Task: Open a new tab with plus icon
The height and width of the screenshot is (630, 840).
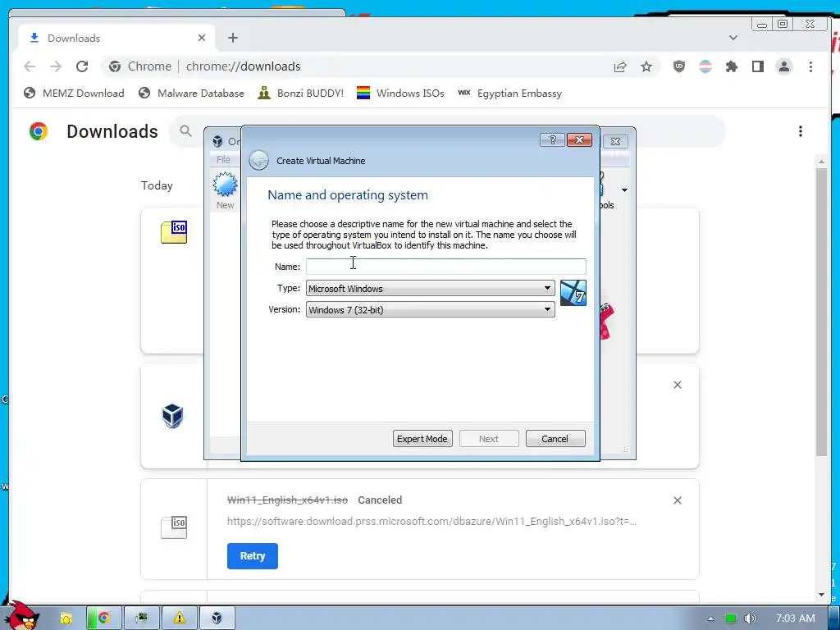Action: [x=232, y=38]
